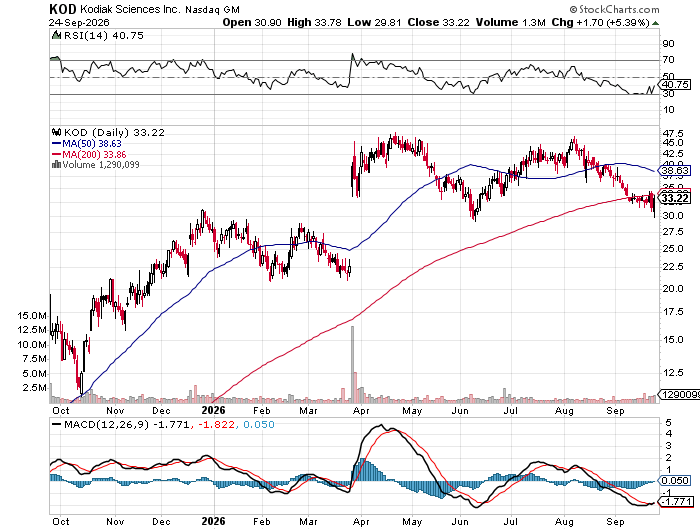Click the Close 33.22 value in header
This screenshot has height=530, width=700.
[x=438, y=22]
